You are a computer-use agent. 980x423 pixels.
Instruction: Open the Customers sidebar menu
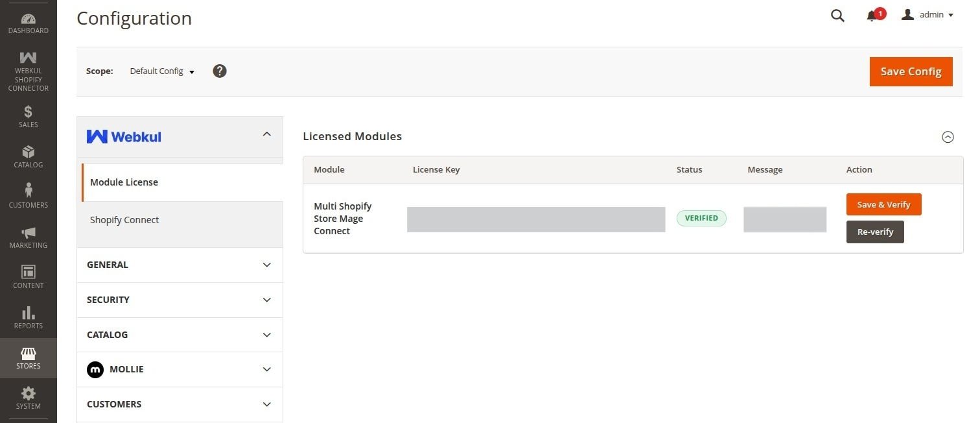[x=29, y=197]
